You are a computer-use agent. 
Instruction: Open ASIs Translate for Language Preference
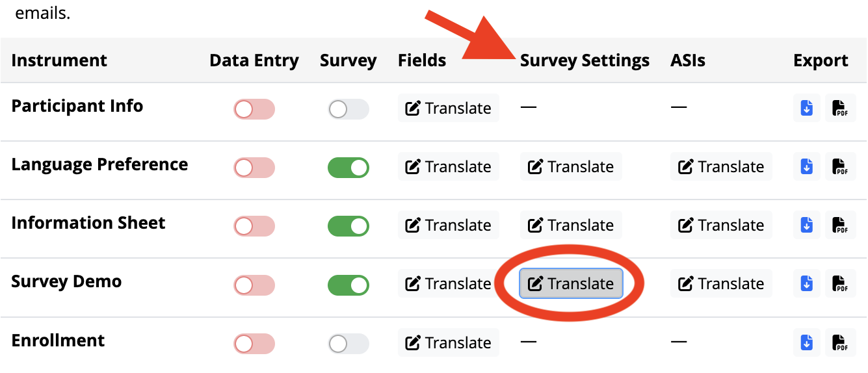click(721, 166)
